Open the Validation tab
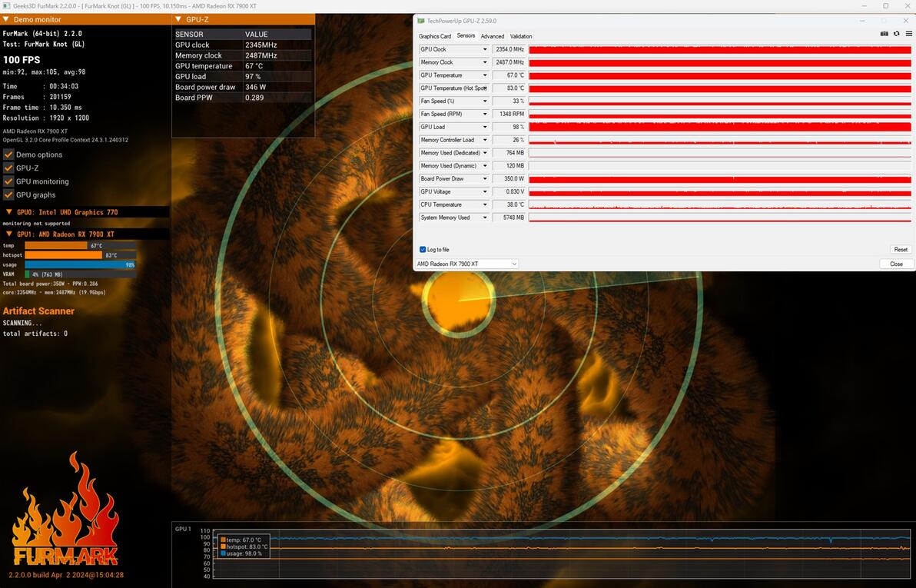 pos(521,36)
